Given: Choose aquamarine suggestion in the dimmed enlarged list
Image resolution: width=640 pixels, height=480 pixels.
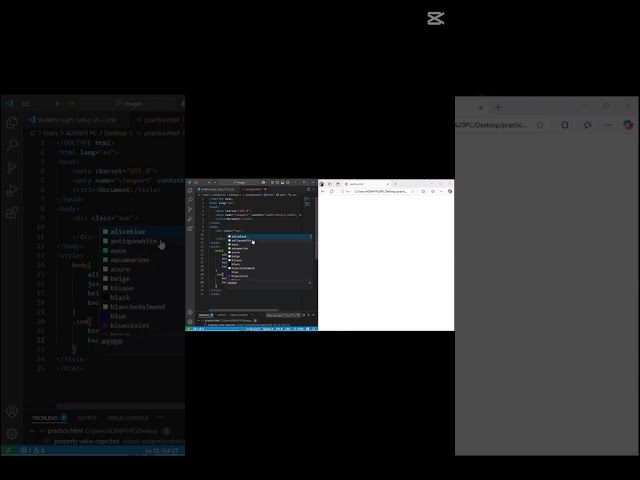Looking at the screenshot, I should pos(143,260).
